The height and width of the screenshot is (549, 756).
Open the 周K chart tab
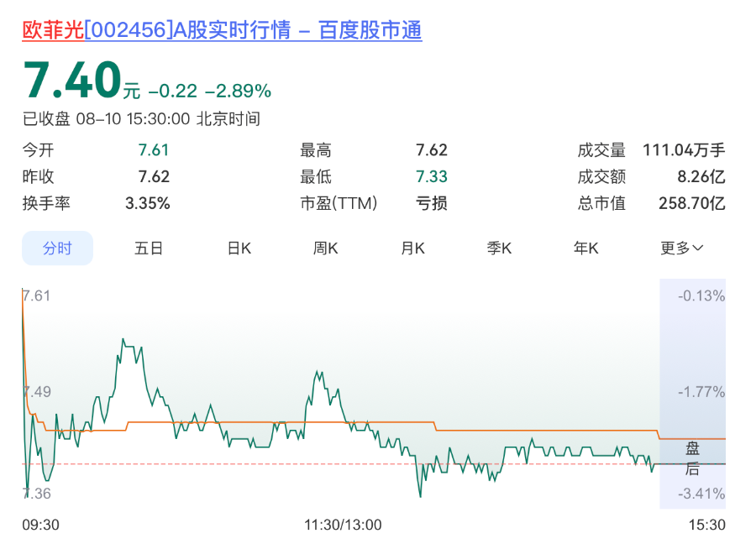tap(326, 248)
